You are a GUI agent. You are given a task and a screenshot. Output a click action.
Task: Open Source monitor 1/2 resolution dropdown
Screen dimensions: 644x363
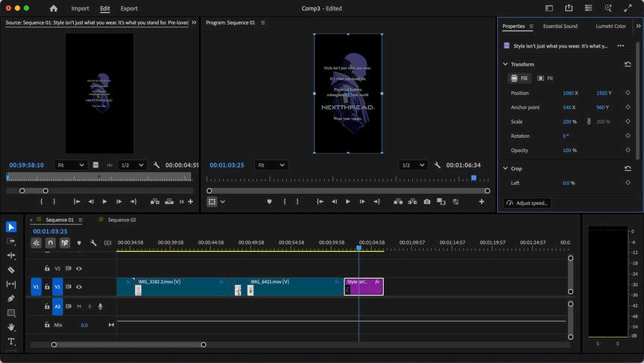tap(132, 165)
